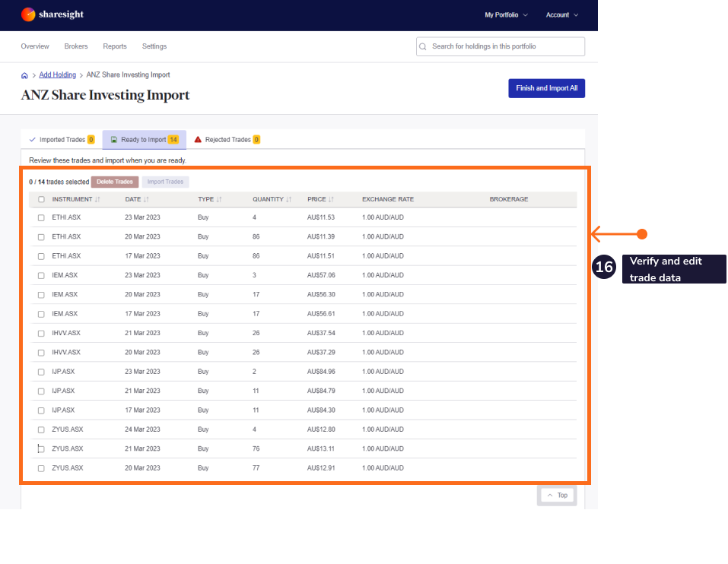Select the IEM.ASX 23 Mar 2023 trade checkbox
This screenshot has height=564, width=728.
[x=41, y=275]
